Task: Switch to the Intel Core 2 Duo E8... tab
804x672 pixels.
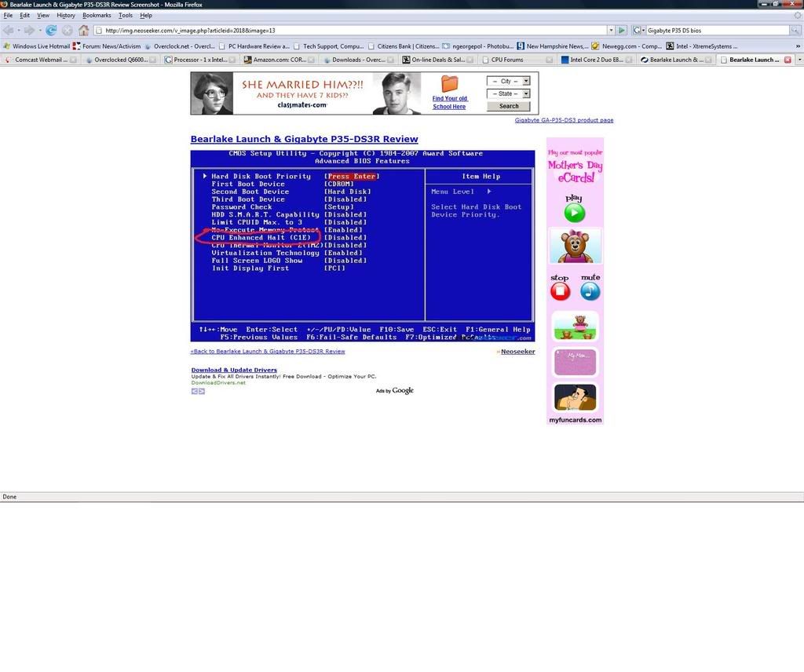Action: tap(597, 60)
